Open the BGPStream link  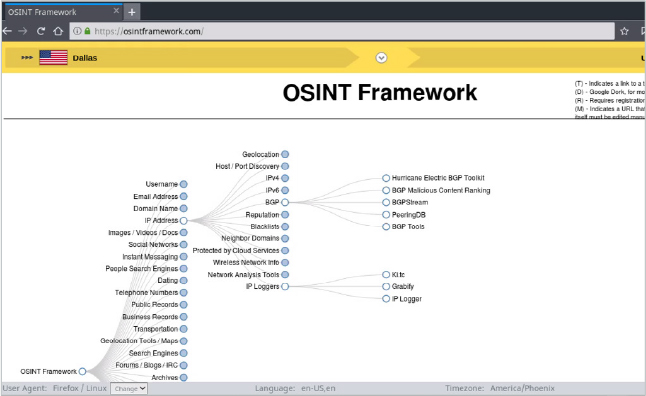(x=410, y=202)
